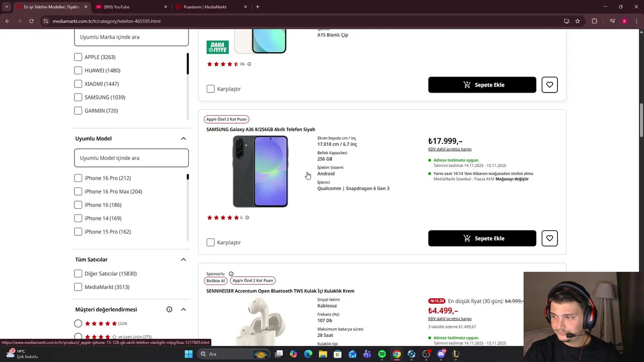The width and height of the screenshot is (644, 362).
Task: Reload the page with browser refresh icon
Action: click(x=31, y=21)
